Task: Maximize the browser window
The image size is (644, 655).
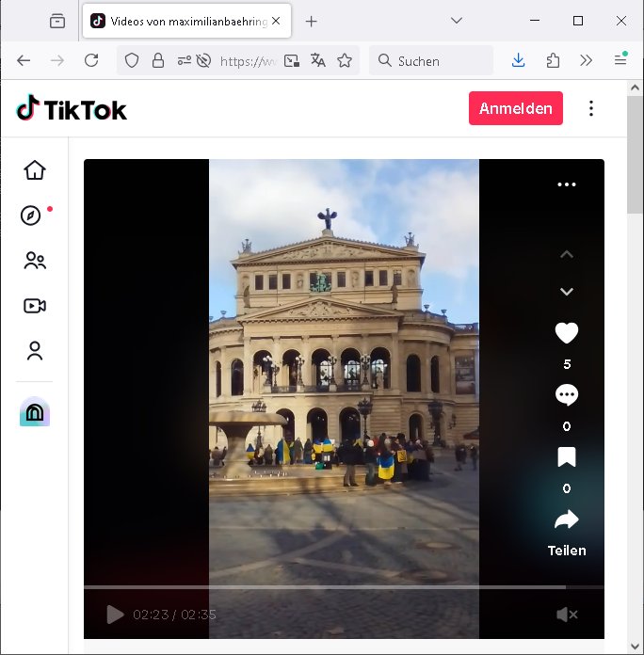Action: pos(577,21)
